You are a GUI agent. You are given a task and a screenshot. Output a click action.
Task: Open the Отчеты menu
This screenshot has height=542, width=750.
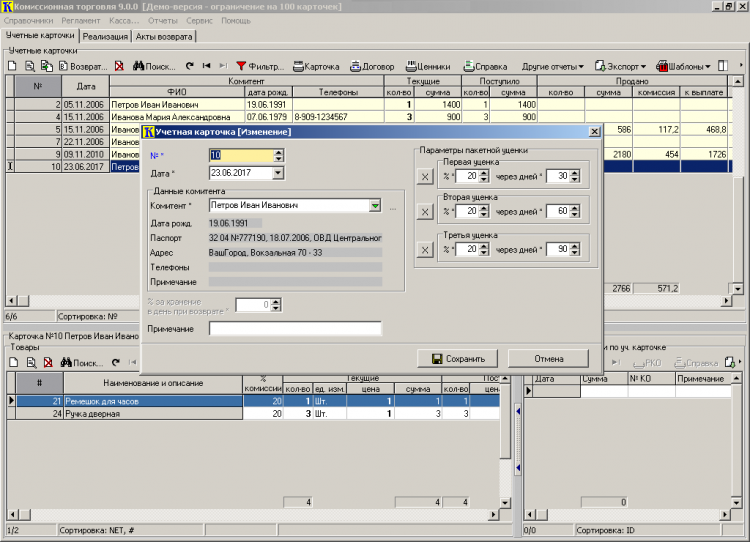[x=162, y=20]
